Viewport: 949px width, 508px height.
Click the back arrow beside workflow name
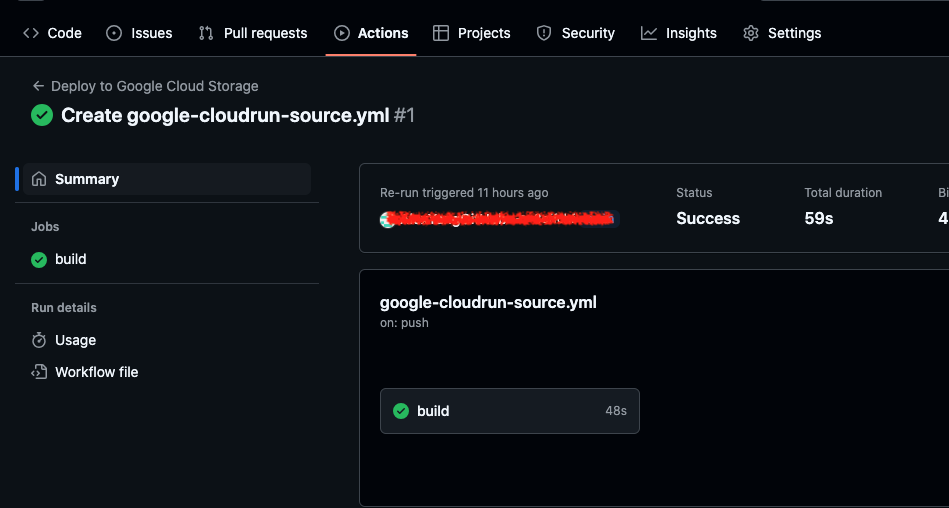click(38, 86)
